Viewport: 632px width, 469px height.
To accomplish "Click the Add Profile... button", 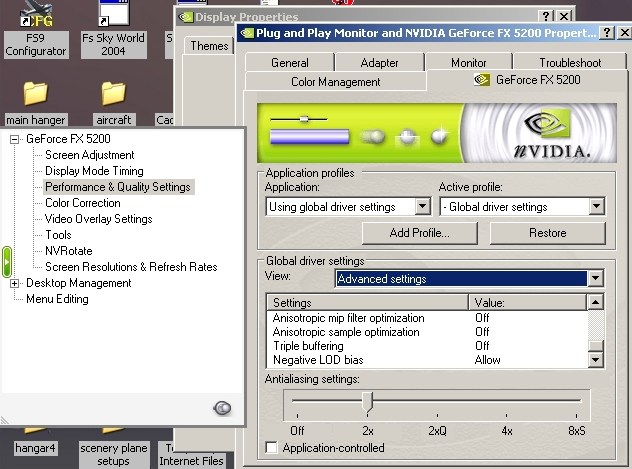I will click(418, 233).
